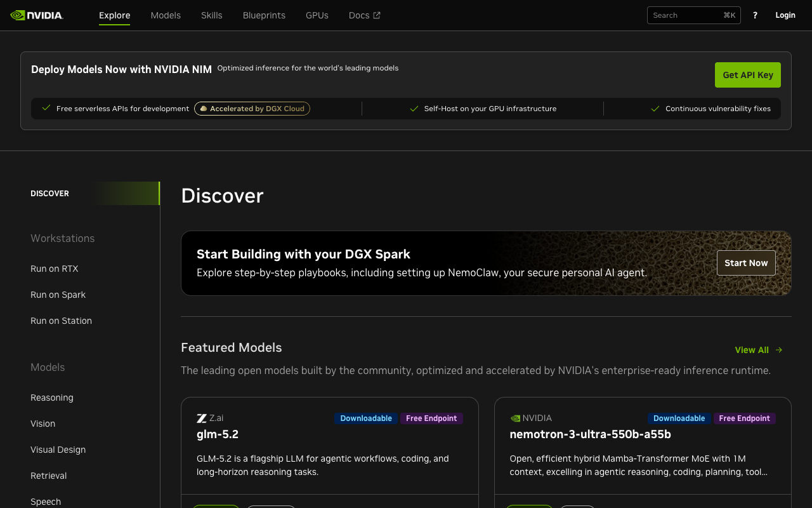Viewport: 812px width, 508px height.
Task: Open the Docs link in the header
Action: 365,15
